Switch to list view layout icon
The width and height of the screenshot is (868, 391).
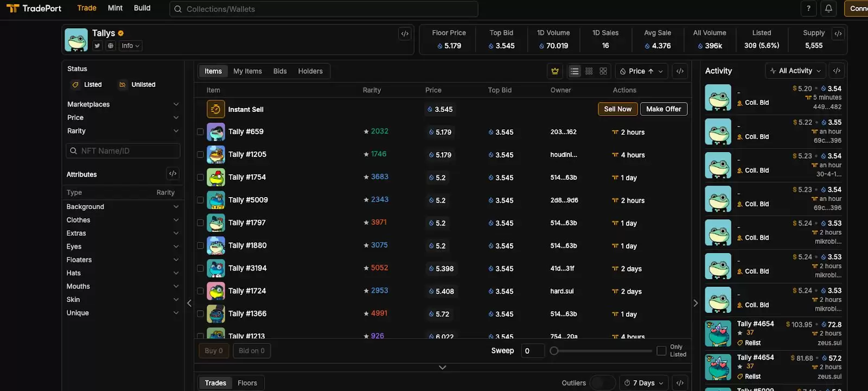click(x=575, y=71)
